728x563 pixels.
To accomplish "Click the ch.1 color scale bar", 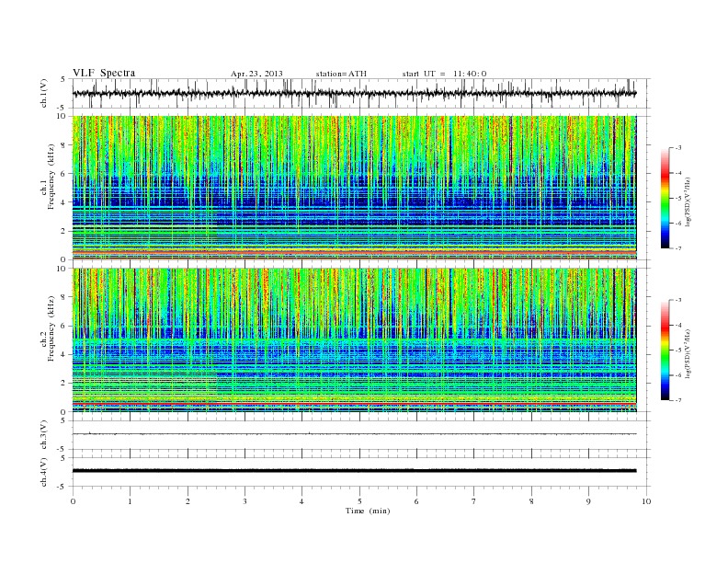I will [x=665, y=198].
